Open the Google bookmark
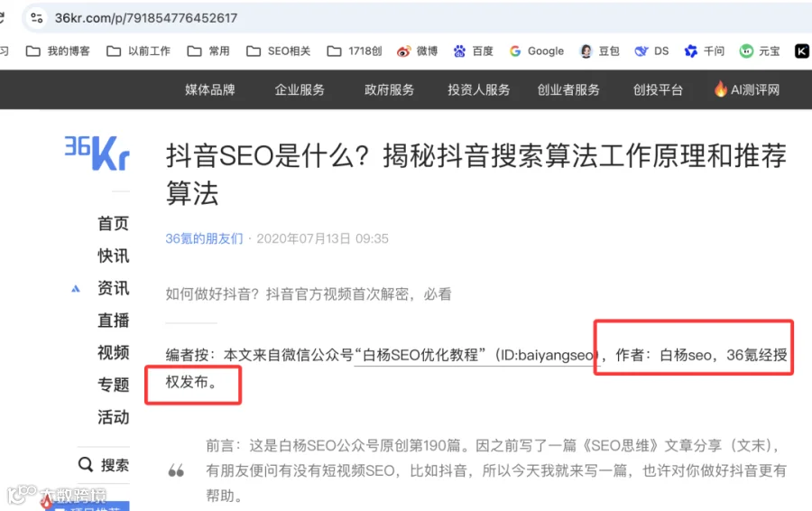 (537, 51)
